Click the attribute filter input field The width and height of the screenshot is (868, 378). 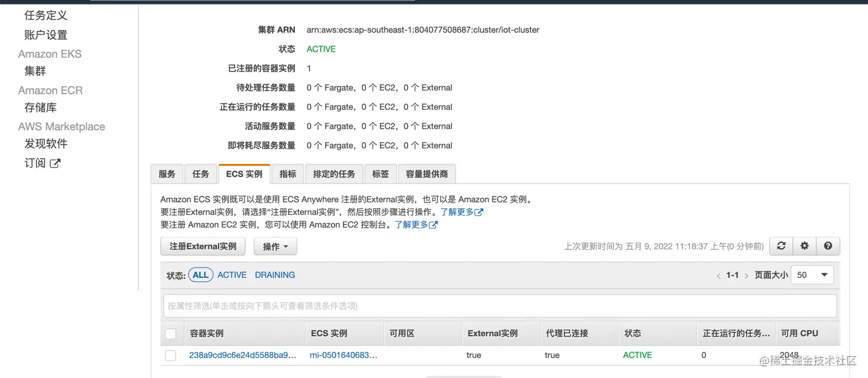click(x=500, y=306)
